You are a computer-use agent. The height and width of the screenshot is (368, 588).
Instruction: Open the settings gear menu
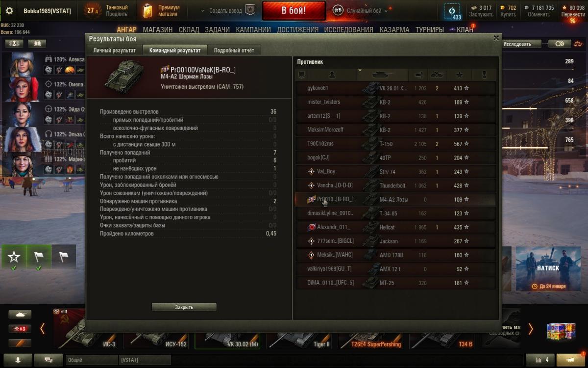point(9,10)
